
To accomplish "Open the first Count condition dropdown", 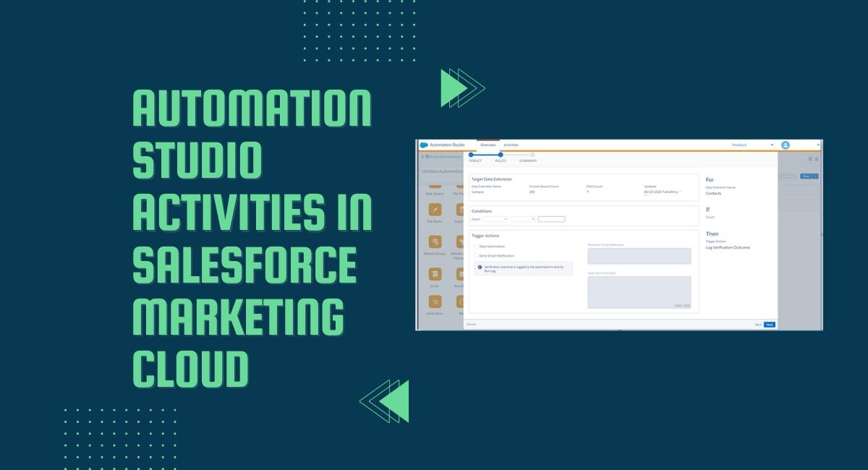I will coord(495,219).
